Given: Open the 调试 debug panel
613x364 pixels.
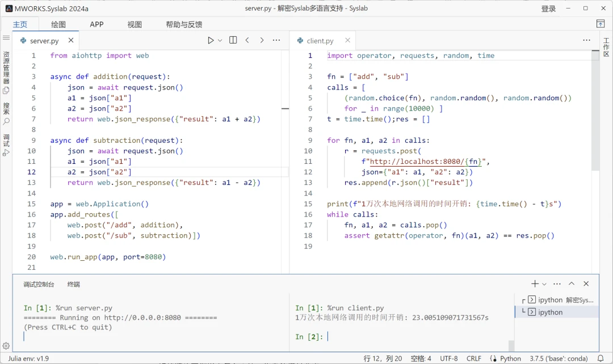Looking at the screenshot, I should (6, 145).
